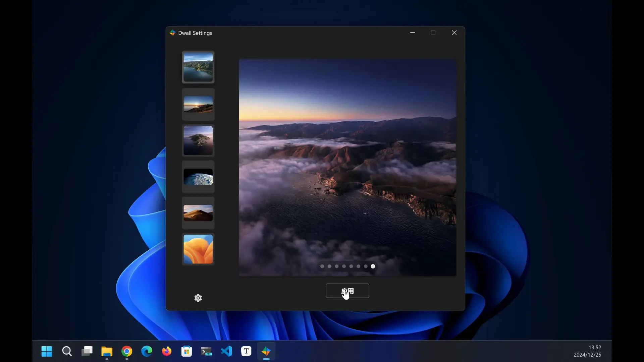Select the Earth from space wallpaper thumbnail
Screen dimensions: 644x362
(198, 177)
